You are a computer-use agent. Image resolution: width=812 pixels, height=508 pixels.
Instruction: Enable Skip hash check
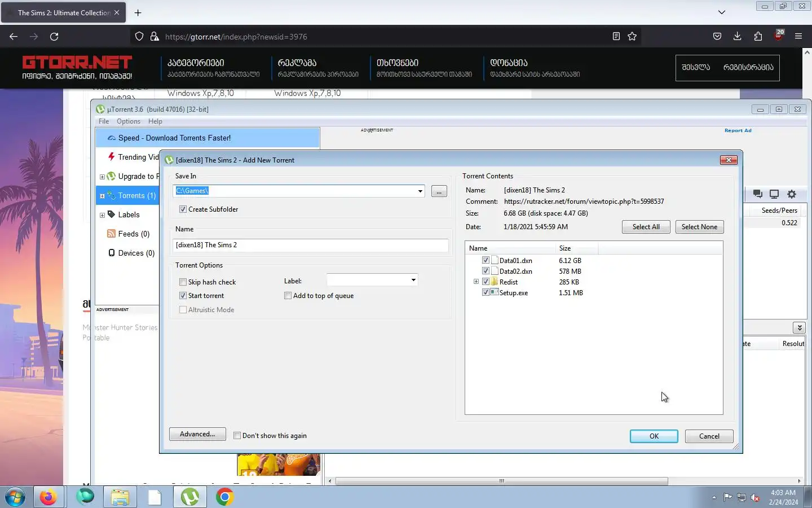tap(183, 282)
